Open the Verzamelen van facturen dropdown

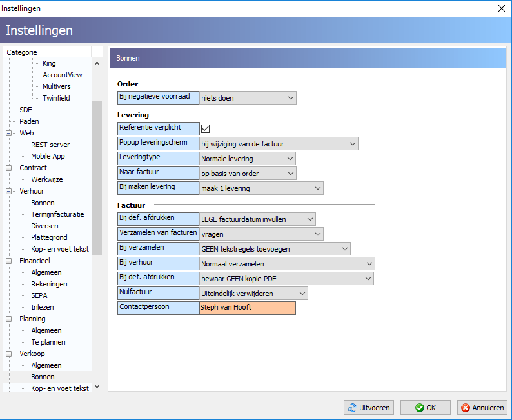[261, 234]
